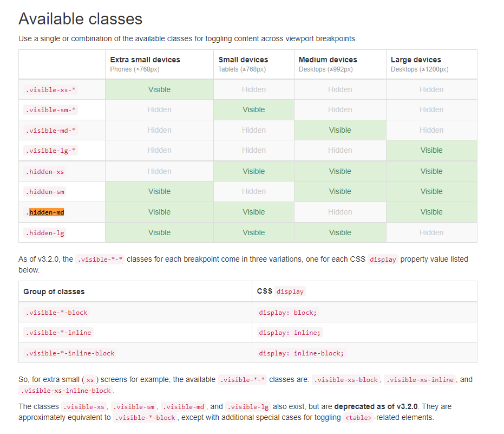The width and height of the screenshot is (504, 434).
Task: Select the .hidden-lg class code label
Action: tap(45, 233)
